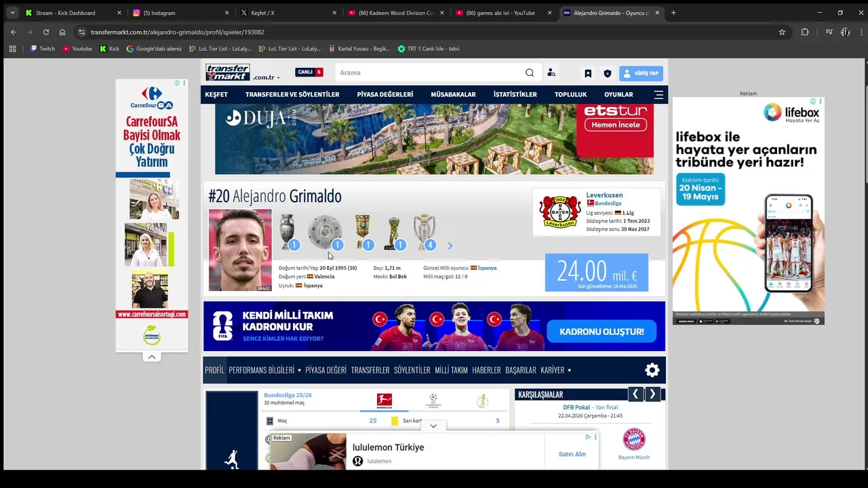Screen dimensions: 868x488
Task: Collapse the bottom lululemon ad chevron
Action: [x=433, y=426]
